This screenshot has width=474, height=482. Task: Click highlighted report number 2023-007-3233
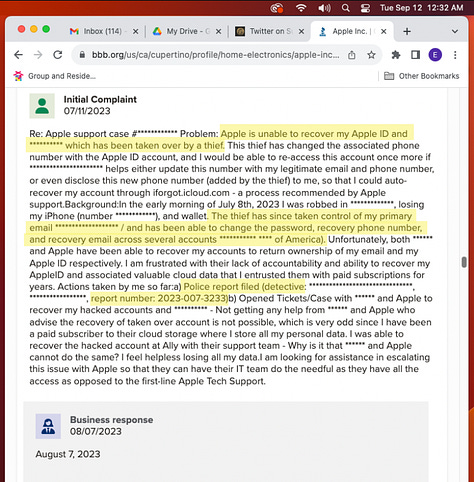click(159, 298)
